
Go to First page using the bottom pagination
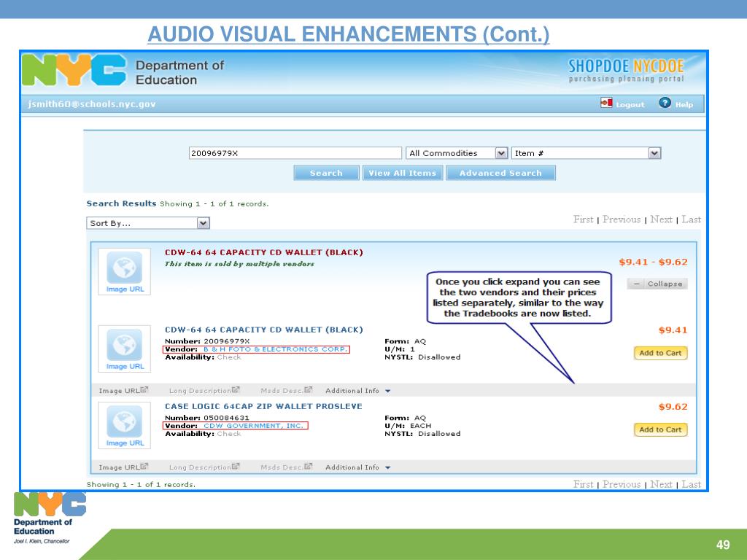(x=583, y=484)
